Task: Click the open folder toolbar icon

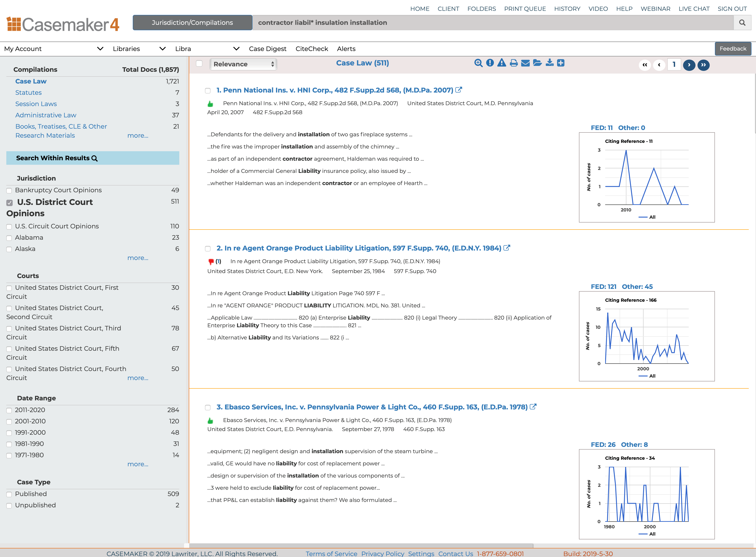Action: pos(537,63)
